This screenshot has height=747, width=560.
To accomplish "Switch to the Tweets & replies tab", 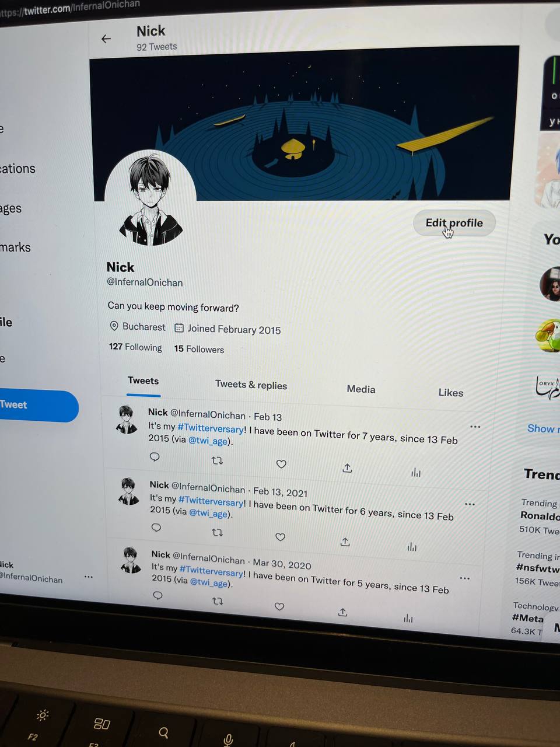I will (251, 385).
